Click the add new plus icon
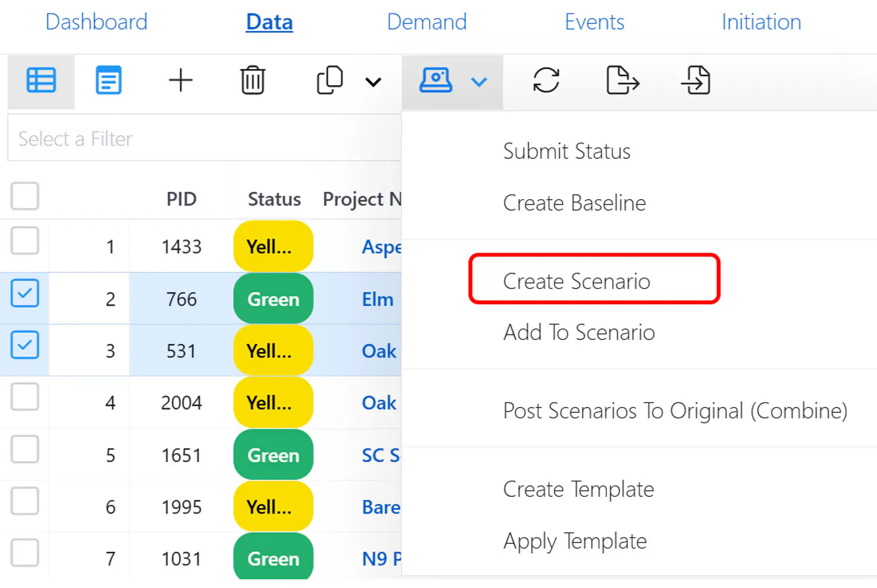Image resolution: width=877 pixels, height=588 pixels. tap(180, 81)
